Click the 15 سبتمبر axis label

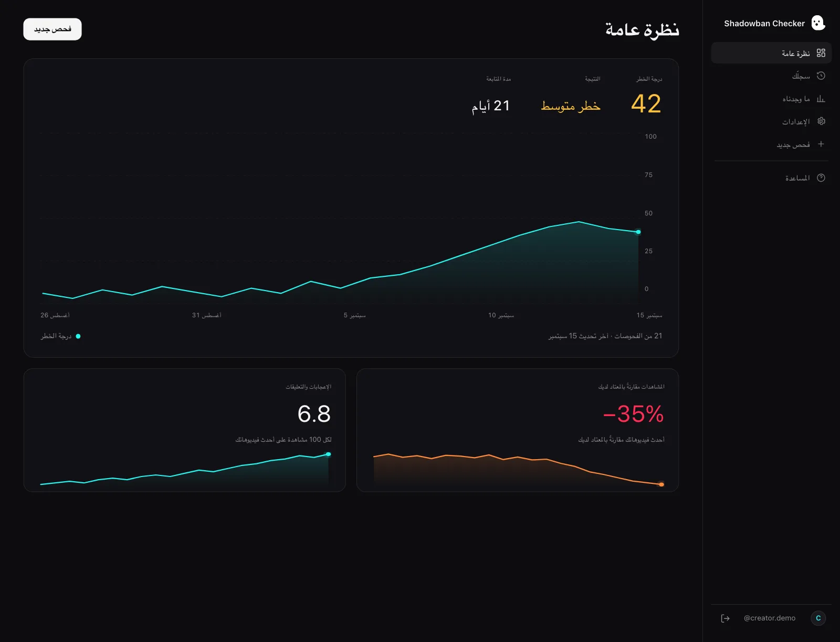point(649,315)
